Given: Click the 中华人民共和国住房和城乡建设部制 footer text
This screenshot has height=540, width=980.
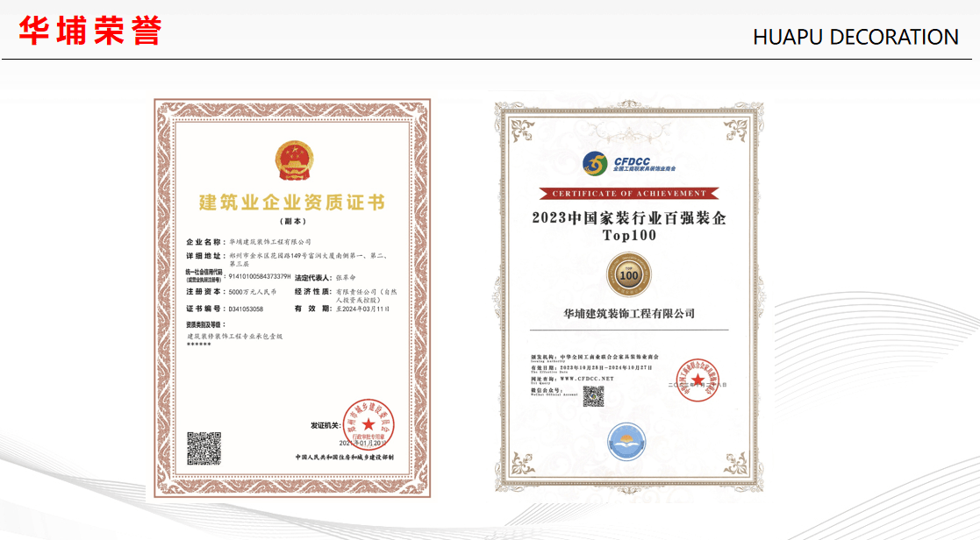Looking at the screenshot, I should (345, 458).
